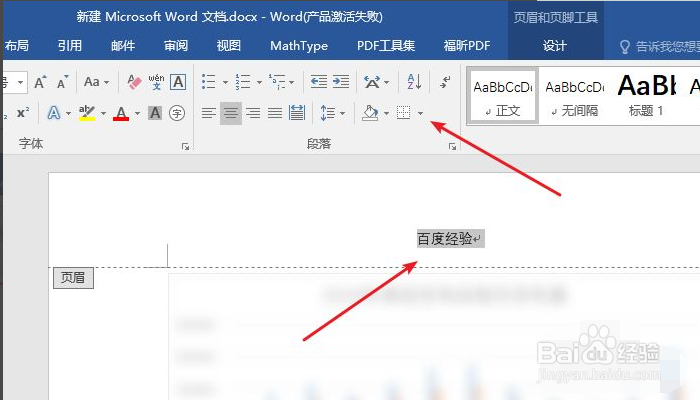Screen dimensions: 700x400
Task: Open the Bullets dropdown arrow
Action: click(225, 83)
